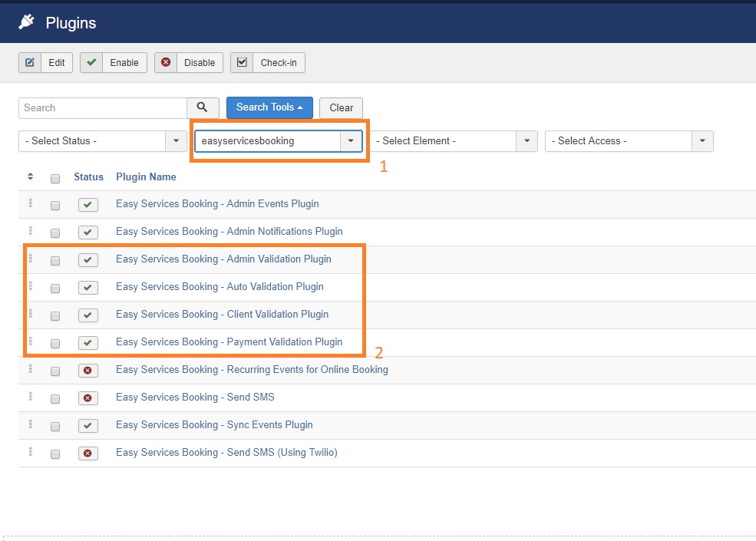Screen dimensions: 756x541
Task: Check the box for Auto Validation Plugin
Action: pyautogui.click(x=55, y=289)
